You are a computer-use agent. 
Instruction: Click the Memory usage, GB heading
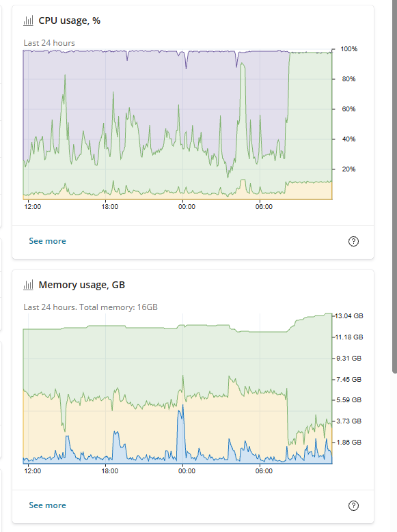pos(82,285)
